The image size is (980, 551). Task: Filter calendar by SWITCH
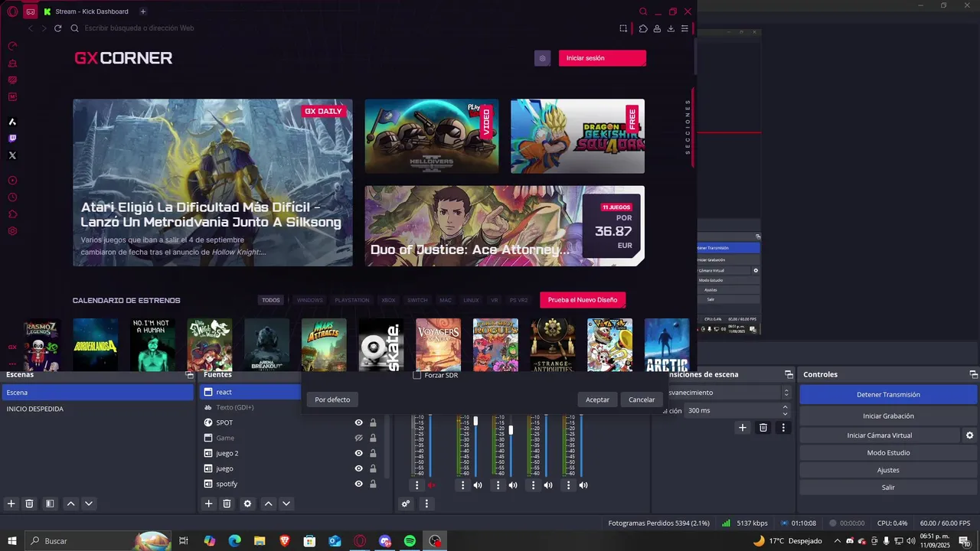pos(417,300)
